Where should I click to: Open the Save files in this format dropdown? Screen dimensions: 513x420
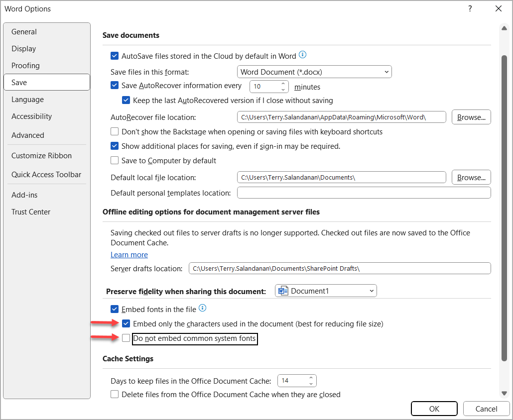point(314,72)
